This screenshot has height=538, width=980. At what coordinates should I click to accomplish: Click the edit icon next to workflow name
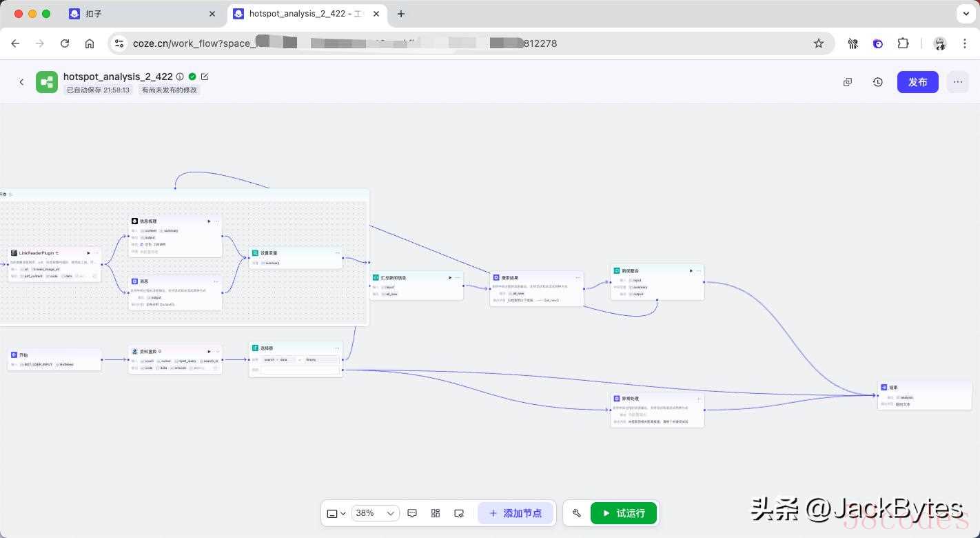(204, 77)
